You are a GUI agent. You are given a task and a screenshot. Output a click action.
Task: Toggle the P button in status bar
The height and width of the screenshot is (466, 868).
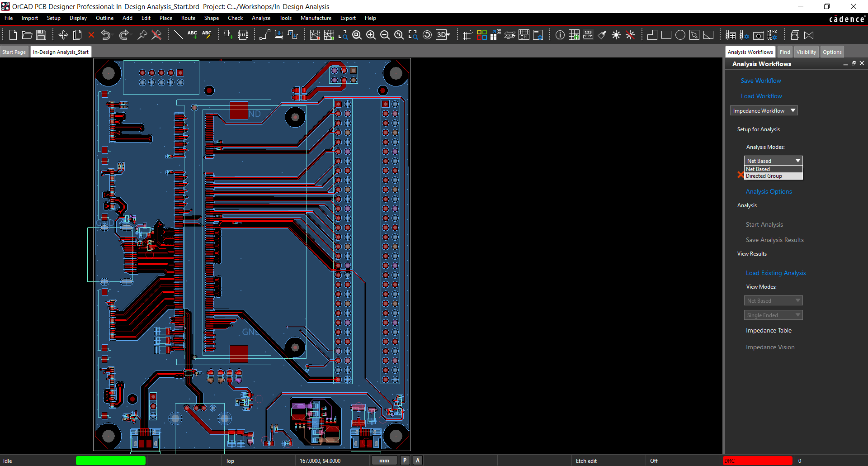pyautogui.click(x=405, y=460)
